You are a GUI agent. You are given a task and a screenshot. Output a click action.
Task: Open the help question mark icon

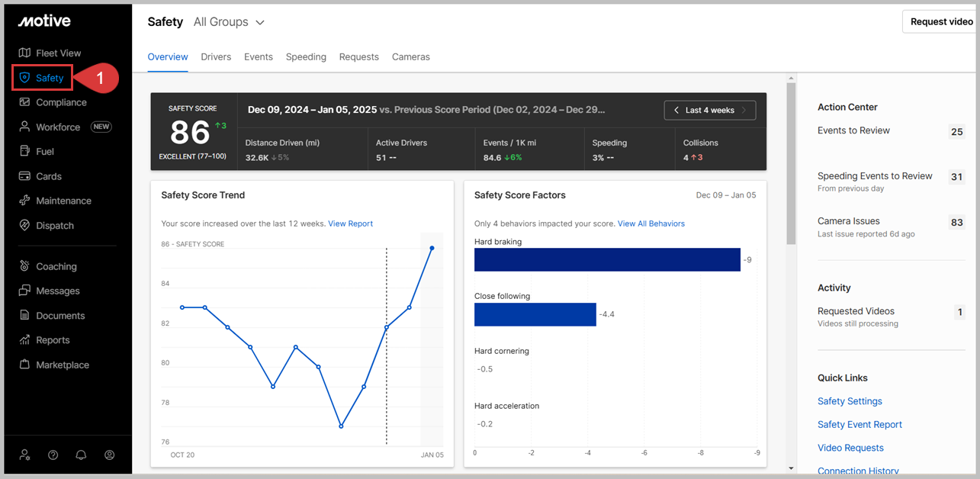coord(53,455)
